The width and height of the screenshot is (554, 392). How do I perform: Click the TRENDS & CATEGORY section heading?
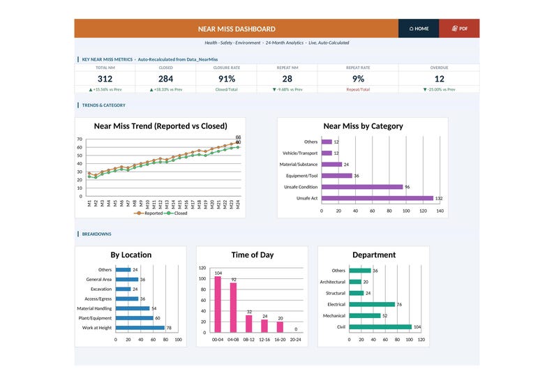[103, 105]
